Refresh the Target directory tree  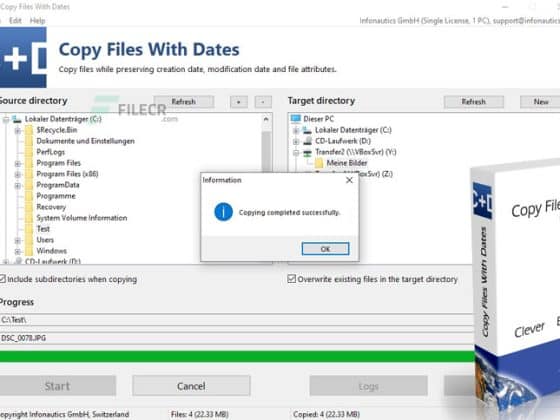click(x=474, y=102)
